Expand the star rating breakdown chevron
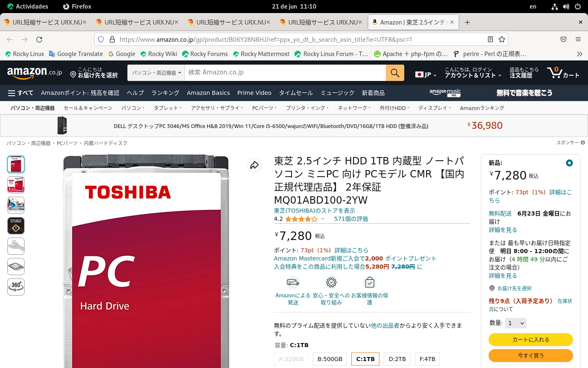588x368 pixels. point(323,219)
